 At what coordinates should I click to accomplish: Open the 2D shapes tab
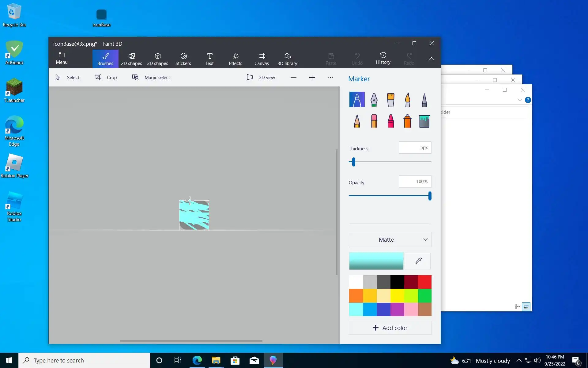[131, 59]
